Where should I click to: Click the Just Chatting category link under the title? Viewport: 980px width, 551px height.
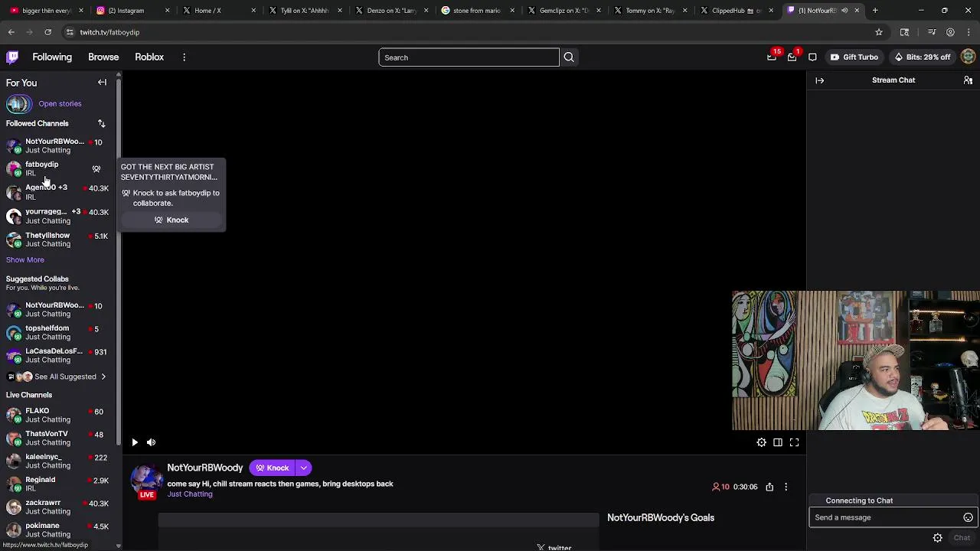pyautogui.click(x=190, y=494)
